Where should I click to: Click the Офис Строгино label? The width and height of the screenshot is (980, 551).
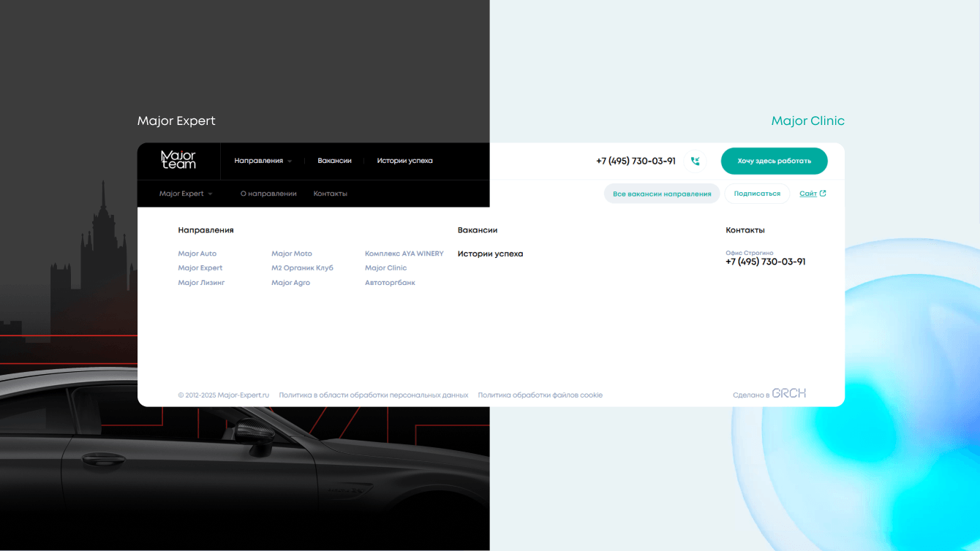(750, 253)
